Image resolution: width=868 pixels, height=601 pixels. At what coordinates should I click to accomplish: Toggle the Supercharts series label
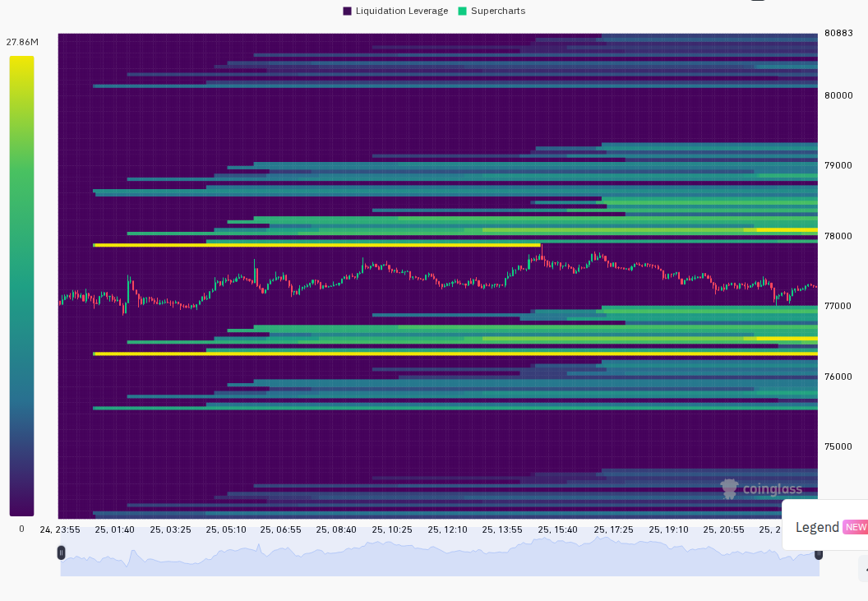(498, 11)
